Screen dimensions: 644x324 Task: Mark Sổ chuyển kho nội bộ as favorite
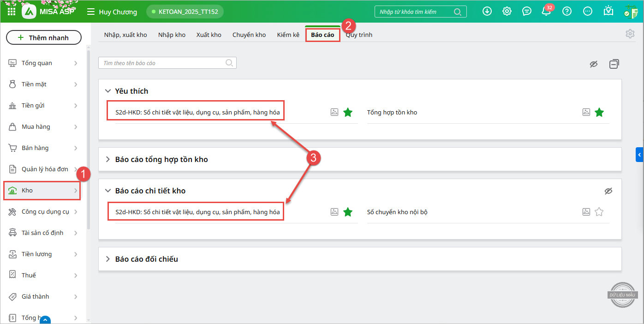click(599, 212)
